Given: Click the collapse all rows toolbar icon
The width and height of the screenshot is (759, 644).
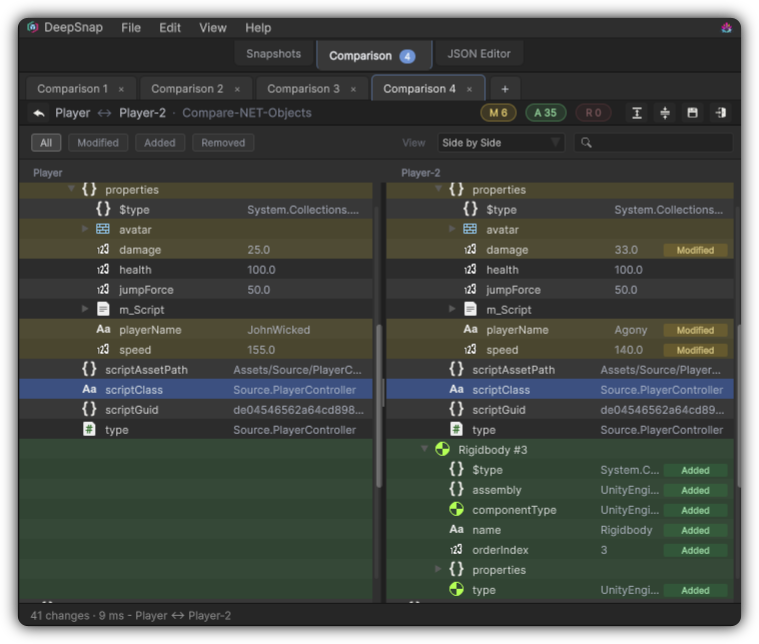Looking at the screenshot, I should 665,113.
